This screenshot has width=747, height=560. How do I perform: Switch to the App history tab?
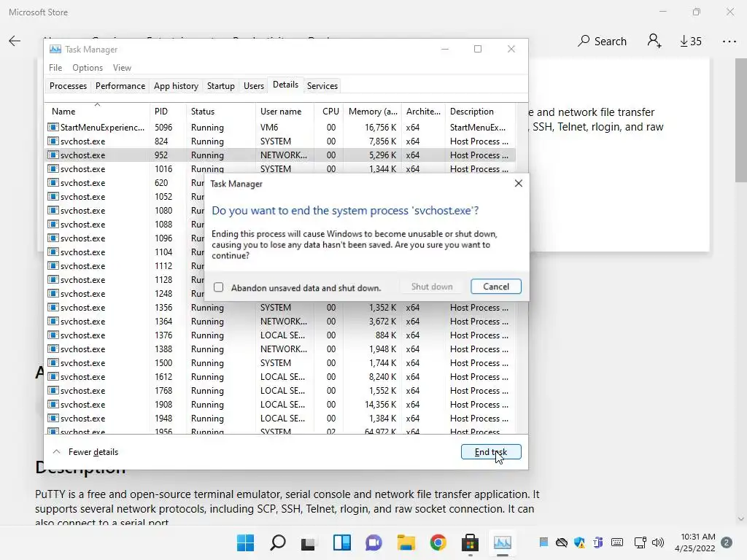pyautogui.click(x=176, y=86)
